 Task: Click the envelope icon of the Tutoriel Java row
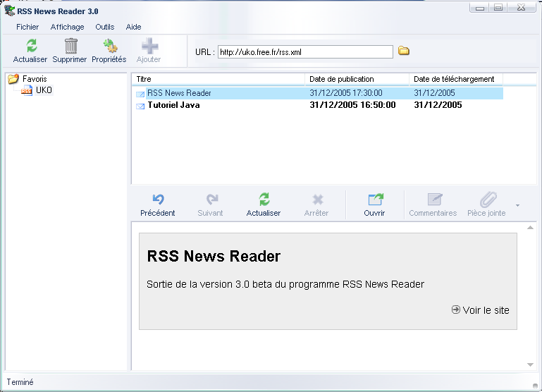[140, 106]
